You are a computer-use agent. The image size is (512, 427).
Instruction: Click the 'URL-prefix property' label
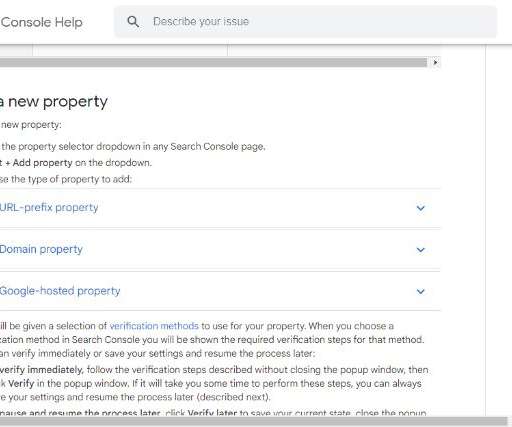(x=49, y=207)
